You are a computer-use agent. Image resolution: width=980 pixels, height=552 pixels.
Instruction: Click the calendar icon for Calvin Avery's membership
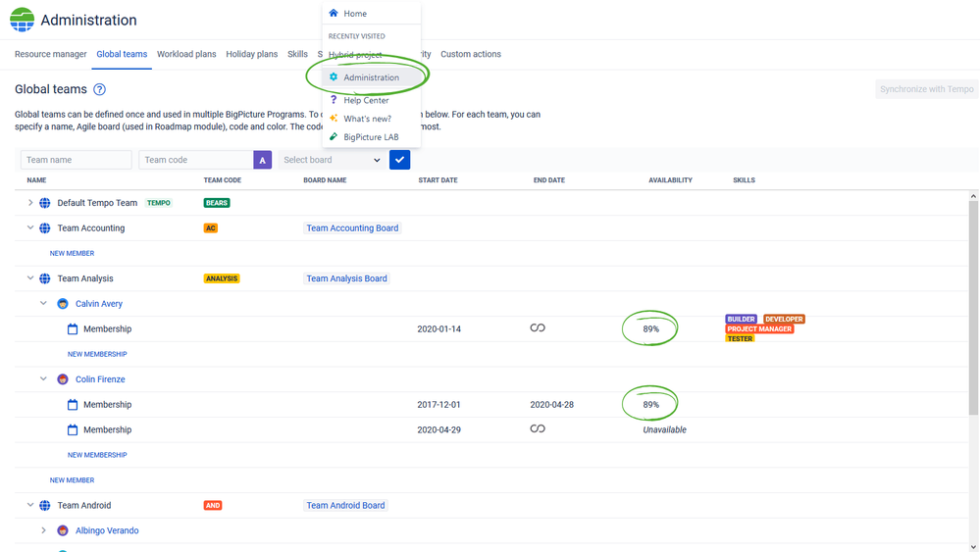coord(73,329)
